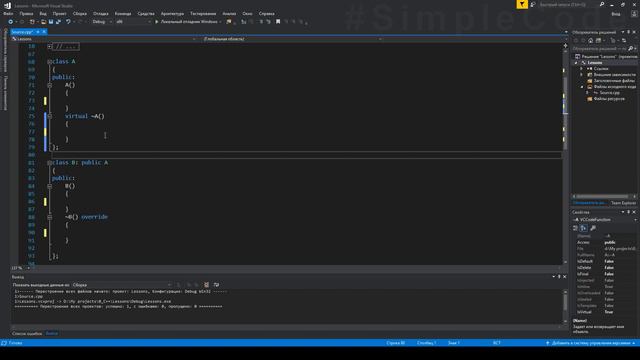Toggle word wrap in Output panel
This screenshot has width=640, height=360.
pyautogui.click(x=216, y=285)
